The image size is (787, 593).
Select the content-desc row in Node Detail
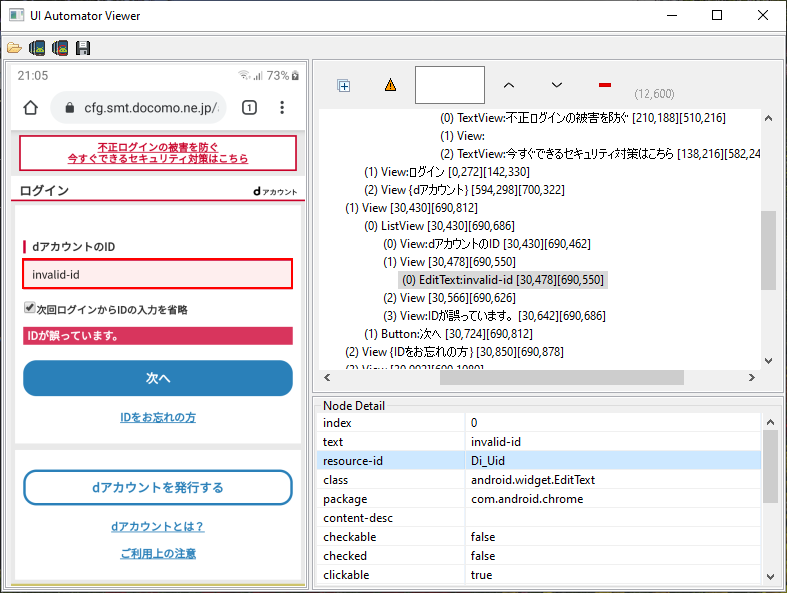539,518
